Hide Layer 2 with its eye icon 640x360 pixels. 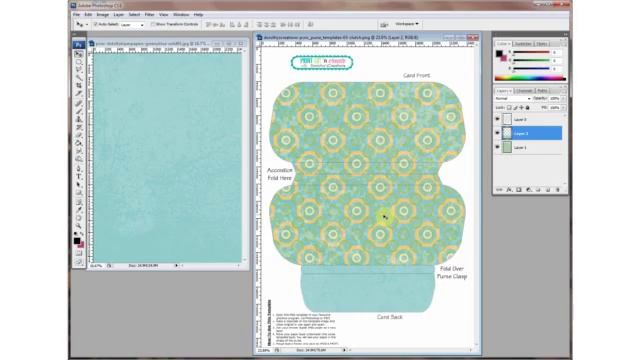[x=498, y=133]
